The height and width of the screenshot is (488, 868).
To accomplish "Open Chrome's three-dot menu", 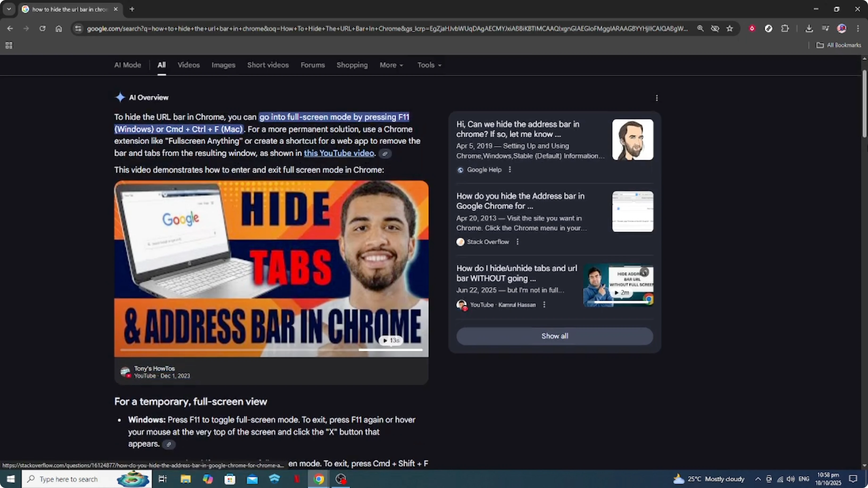I will point(859,29).
